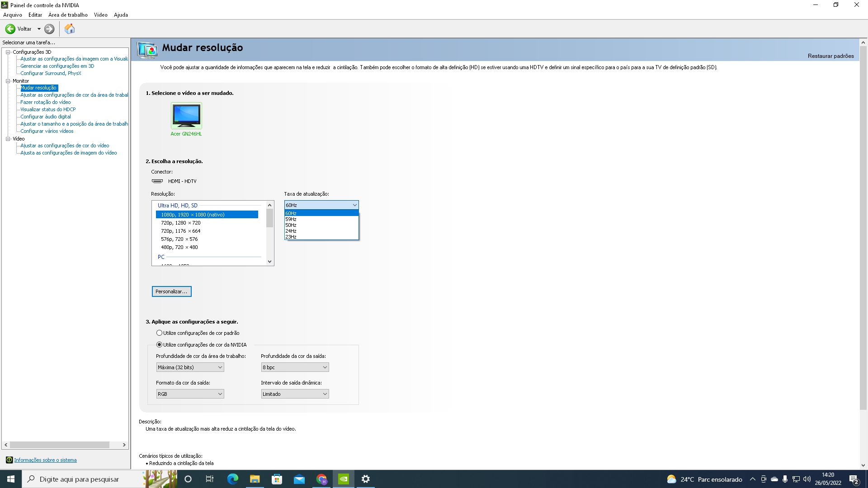The width and height of the screenshot is (868, 488).
Task: Click the OneDrive cloud tray icon
Action: (774, 479)
